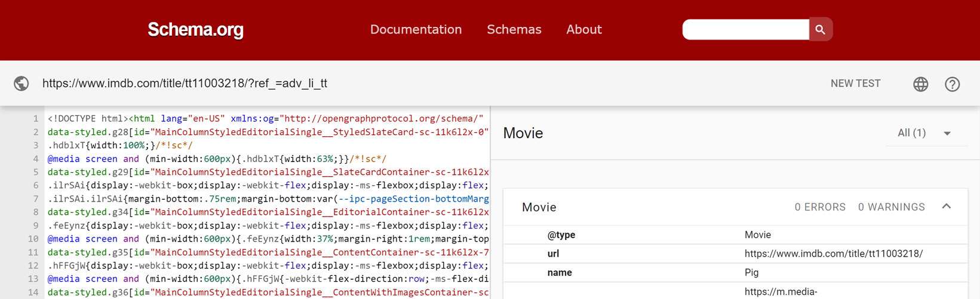Screen dimensions: 980x299
Task: Click code line 10 with width:37%
Action: [x=268, y=239]
